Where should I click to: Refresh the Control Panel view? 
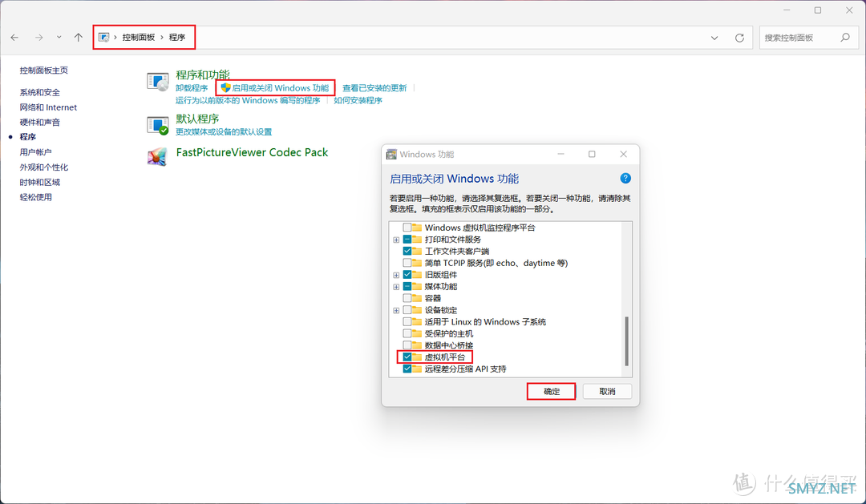tap(739, 38)
